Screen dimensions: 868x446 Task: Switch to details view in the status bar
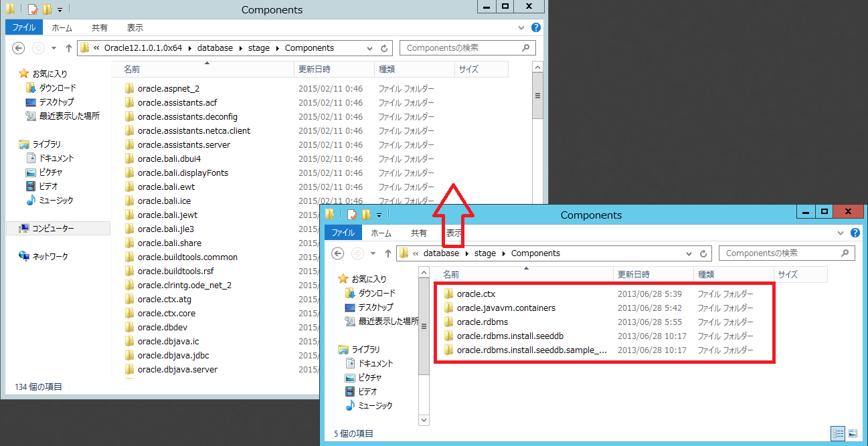tap(837, 433)
